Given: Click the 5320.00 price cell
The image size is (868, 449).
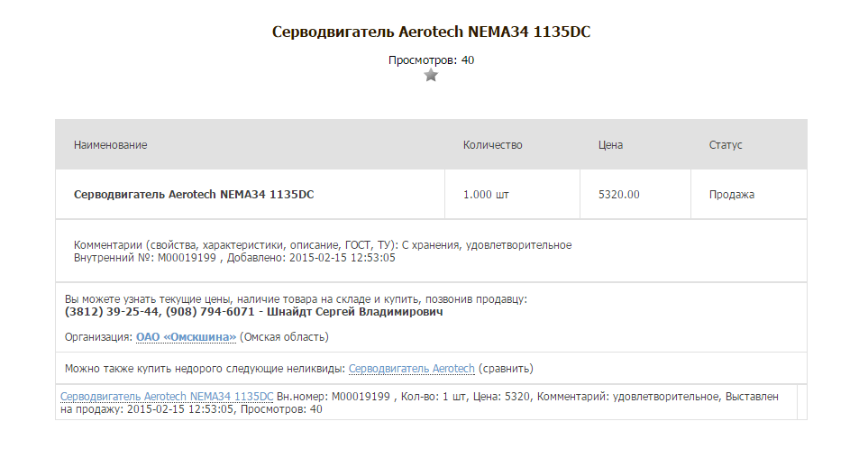Looking at the screenshot, I should (x=619, y=194).
